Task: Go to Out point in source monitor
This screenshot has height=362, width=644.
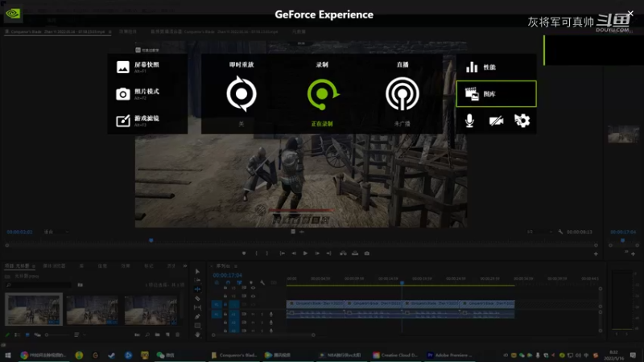Action: tap(328, 253)
